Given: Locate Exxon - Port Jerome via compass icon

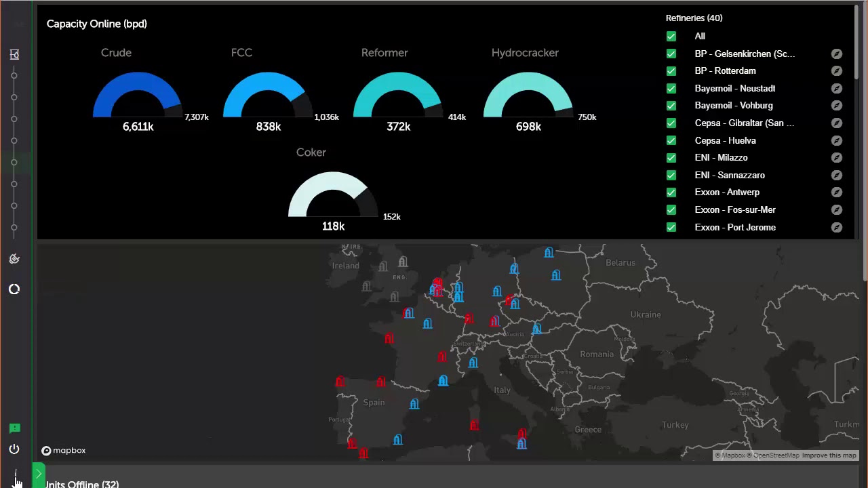Looking at the screenshot, I should [x=837, y=227].
